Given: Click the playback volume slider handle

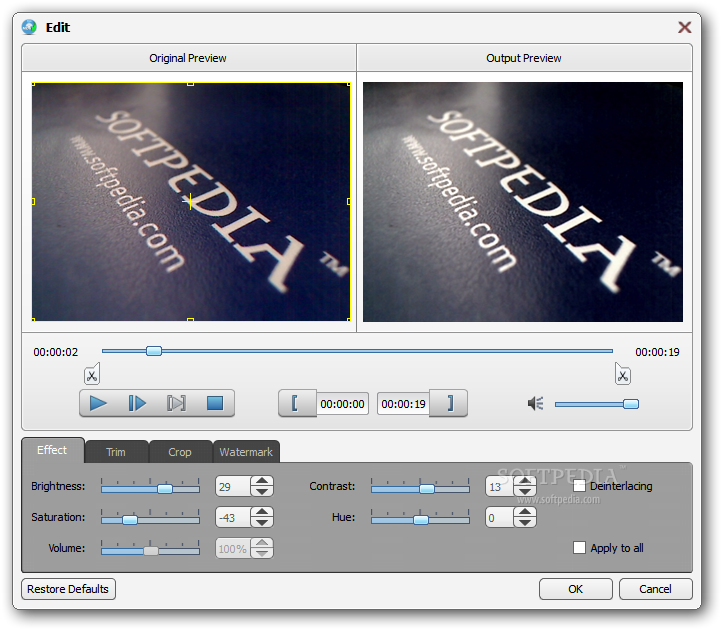Looking at the screenshot, I should (631, 404).
